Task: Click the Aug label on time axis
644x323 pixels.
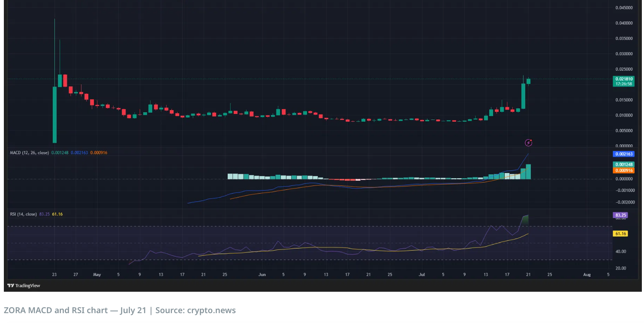Action: (x=587, y=275)
